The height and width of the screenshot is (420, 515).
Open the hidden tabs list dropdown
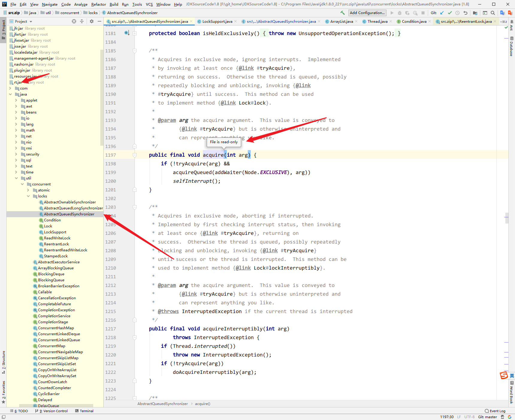504,21
